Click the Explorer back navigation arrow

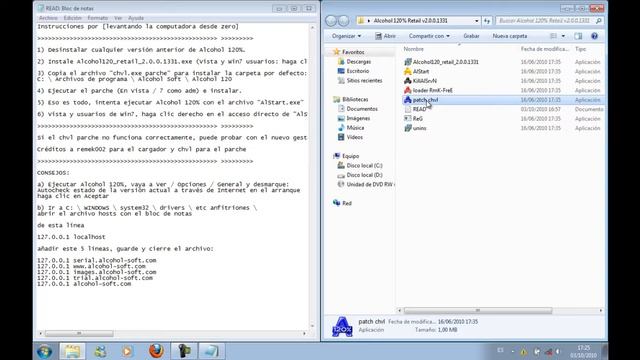331,20
